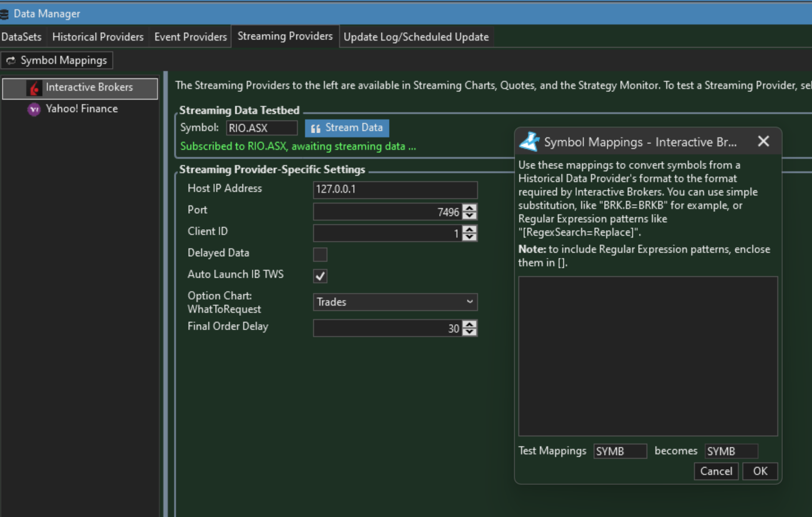The image size is (812, 517).
Task: Click the quote icon on Stream Data
Action: pos(316,128)
